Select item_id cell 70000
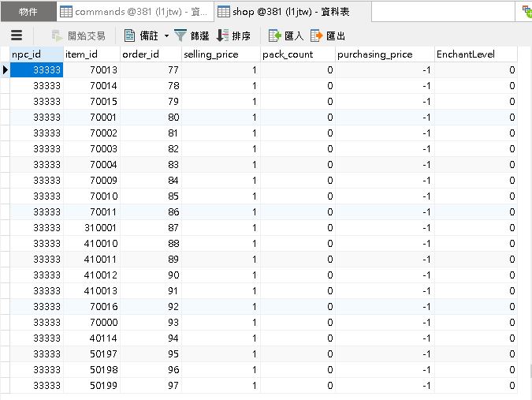532x400 pixels. (91, 322)
